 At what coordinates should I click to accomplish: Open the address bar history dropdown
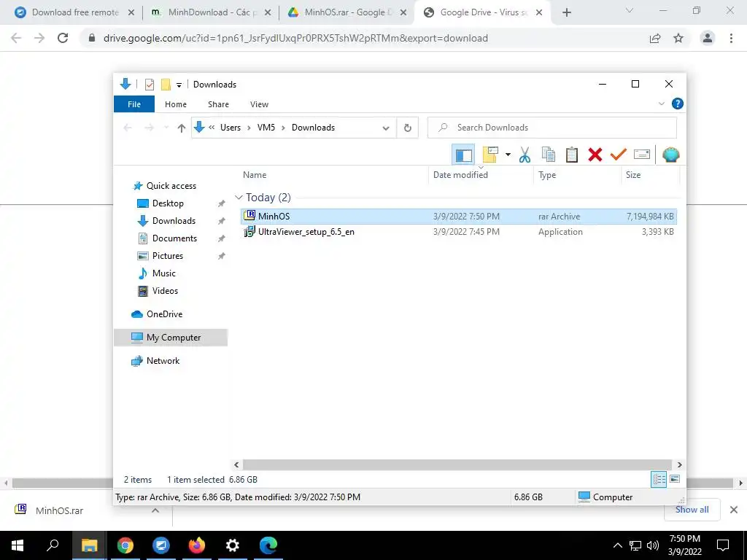coord(386,128)
